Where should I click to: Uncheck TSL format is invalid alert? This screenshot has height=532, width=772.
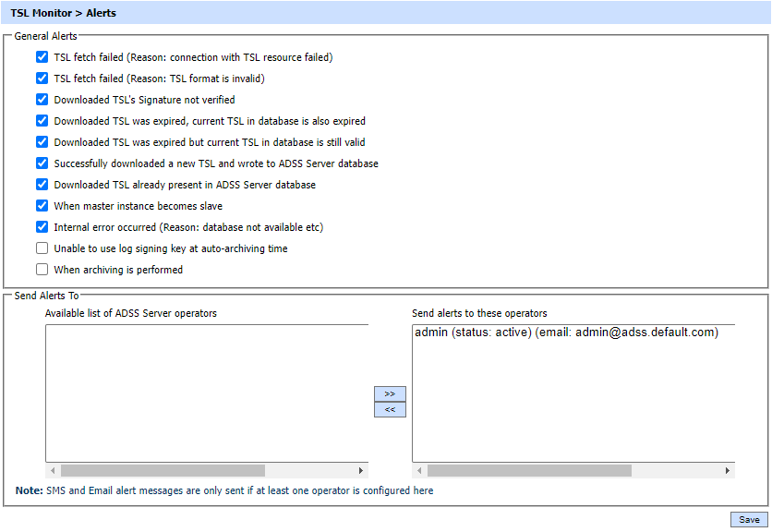click(42, 79)
